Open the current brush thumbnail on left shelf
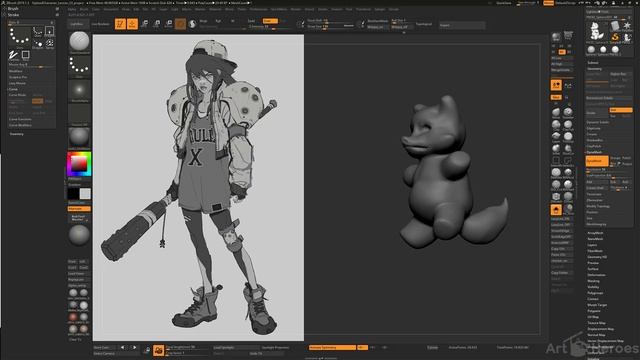The height and width of the screenshot is (360, 640). point(79,41)
